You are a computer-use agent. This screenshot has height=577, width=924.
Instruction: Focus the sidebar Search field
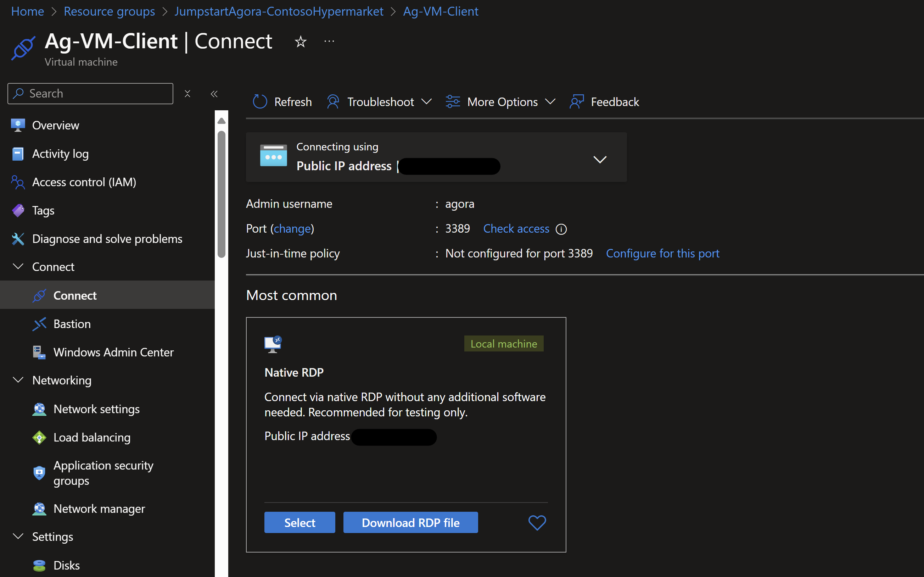coord(90,94)
